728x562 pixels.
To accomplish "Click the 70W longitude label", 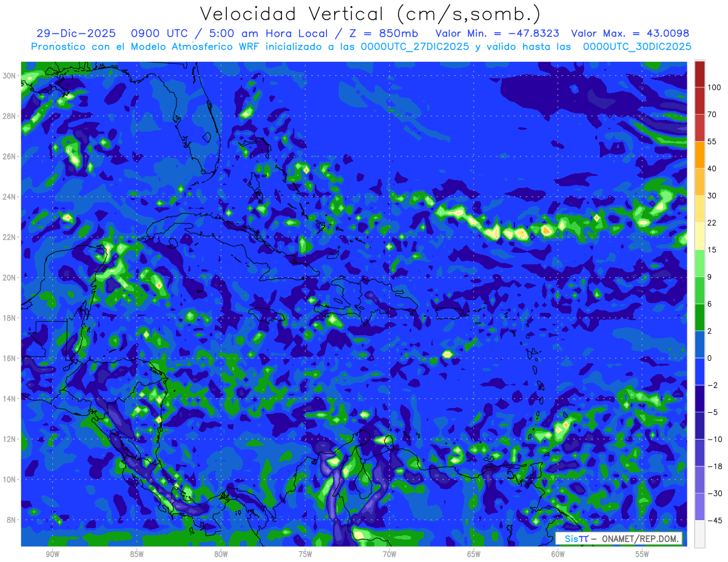I will click(x=389, y=554).
